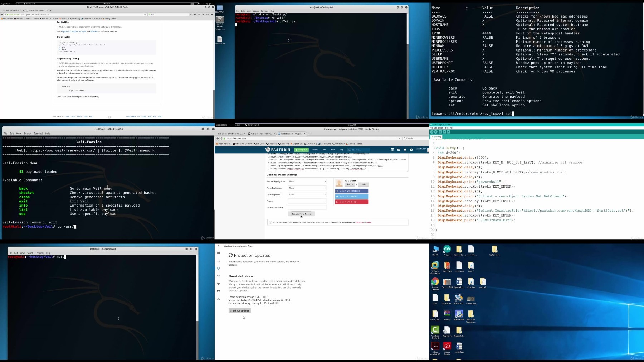
Task: Select the ImpVideos folder on Kali desktop
Action: pos(220,9)
